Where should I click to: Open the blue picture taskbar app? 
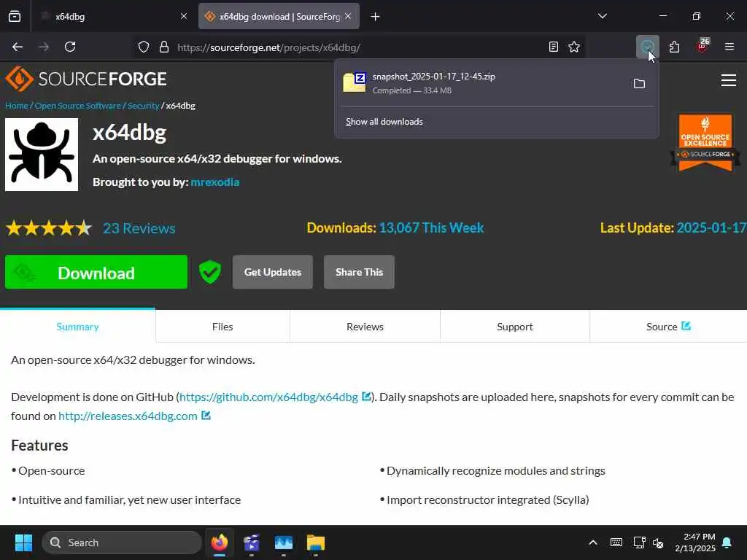tap(284, 542)
